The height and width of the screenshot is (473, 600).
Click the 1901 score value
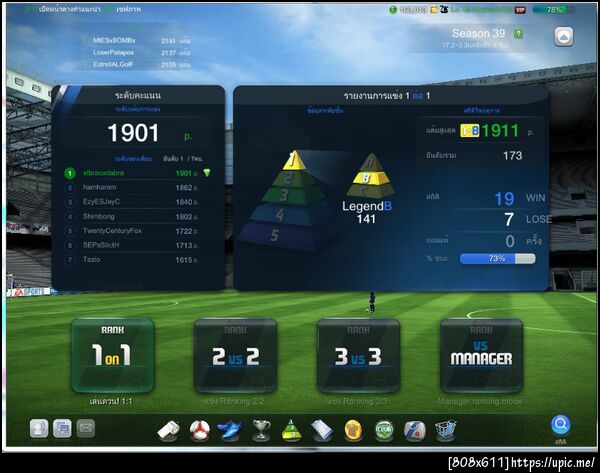click(134, 133)
